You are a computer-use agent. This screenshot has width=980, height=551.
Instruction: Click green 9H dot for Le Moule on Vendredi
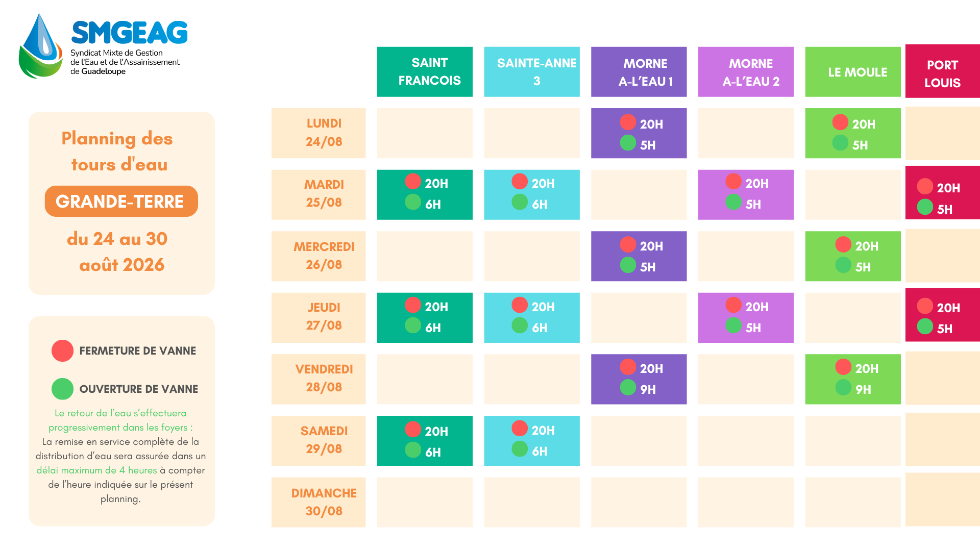843,387
